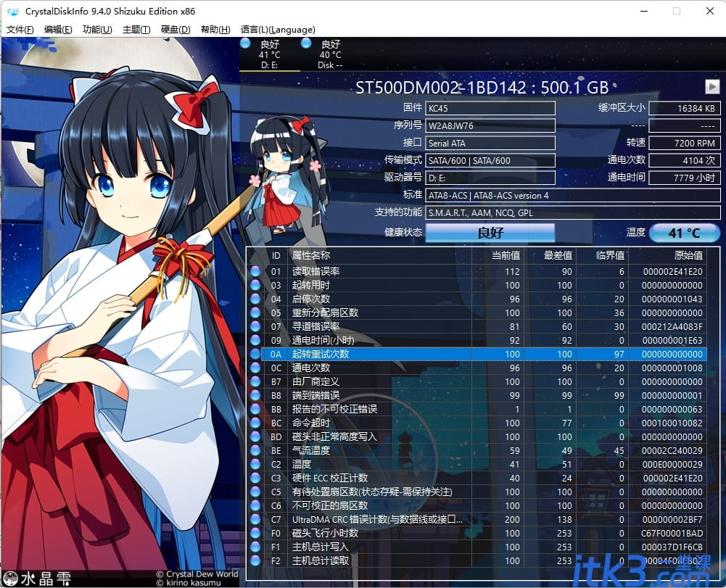Click the transfer mode SATA/600 field
The width and height of the screenshot is (726, 588).
490,161
